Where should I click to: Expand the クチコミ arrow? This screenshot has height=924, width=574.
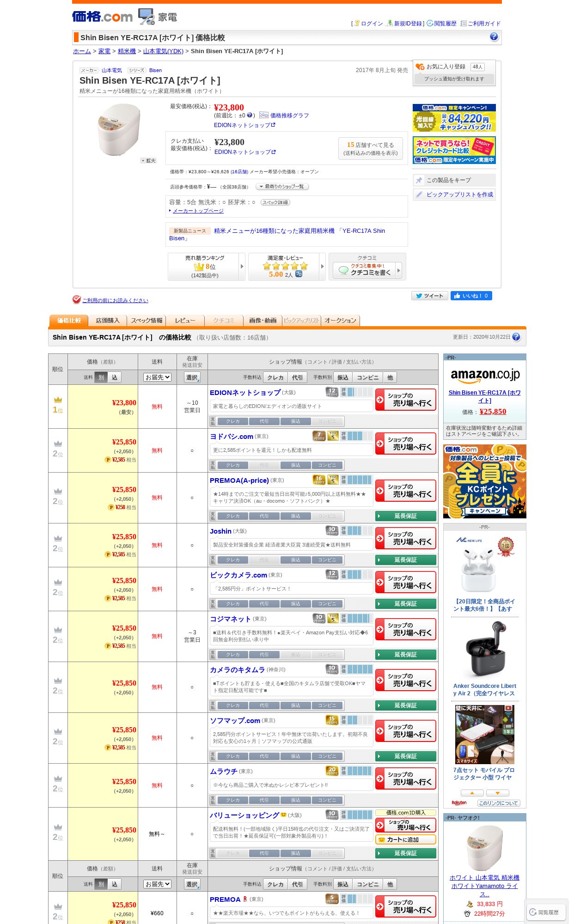click(398, 270)
